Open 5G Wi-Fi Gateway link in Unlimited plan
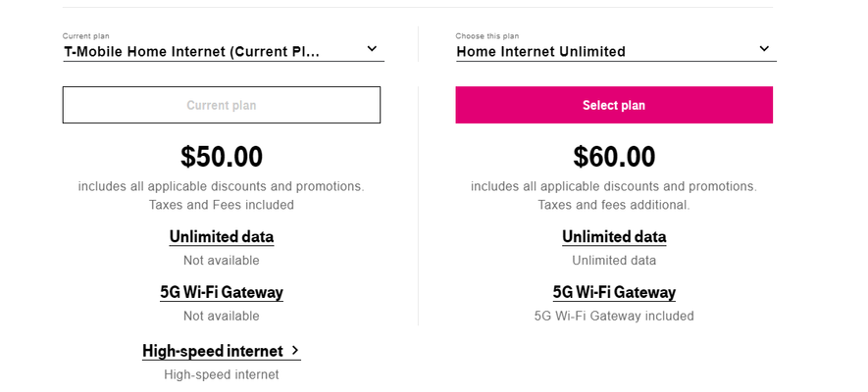 point(614,292)
